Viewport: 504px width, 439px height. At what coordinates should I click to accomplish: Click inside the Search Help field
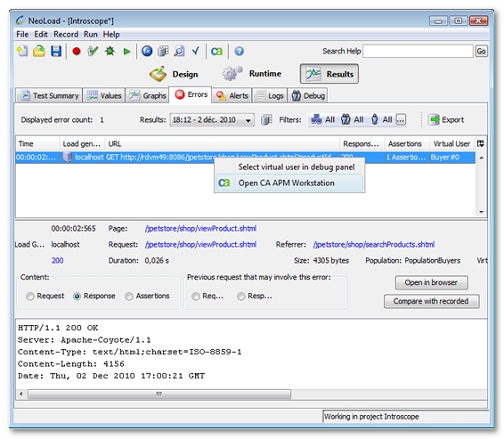point(418,51)
